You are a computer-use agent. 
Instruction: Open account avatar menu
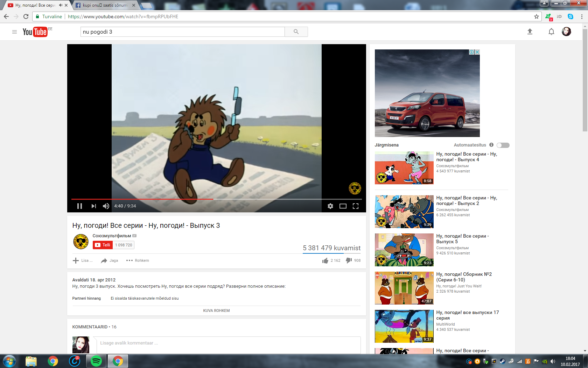click(566, 32)
